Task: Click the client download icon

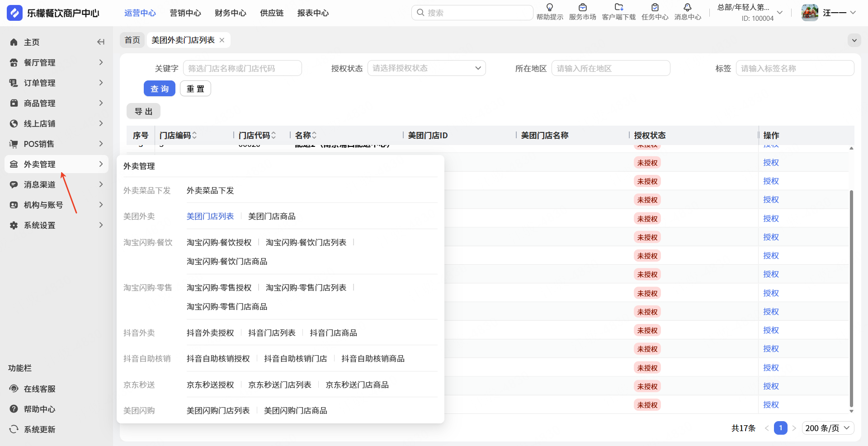Action: (618, 8)
